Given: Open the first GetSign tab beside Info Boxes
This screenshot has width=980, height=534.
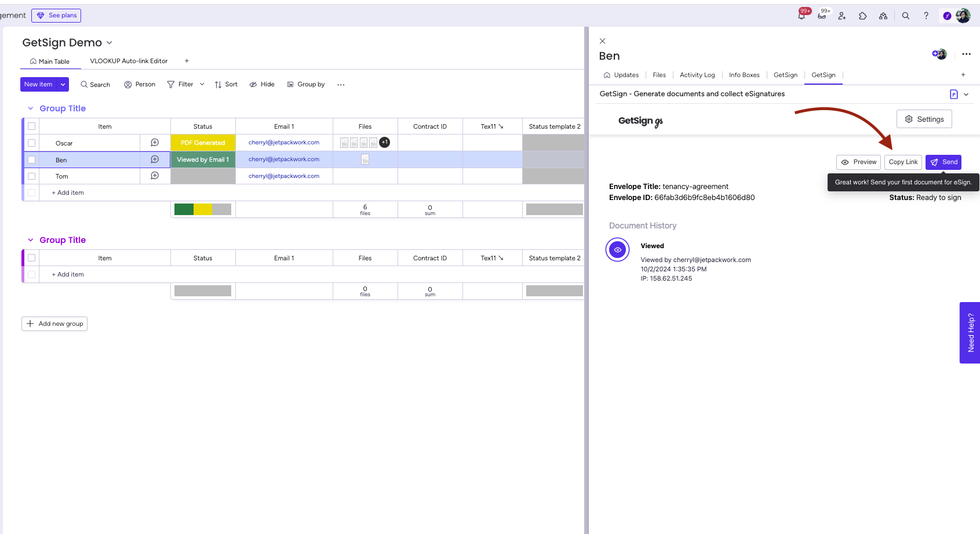Looking at the screenshot, I should 785,75.
